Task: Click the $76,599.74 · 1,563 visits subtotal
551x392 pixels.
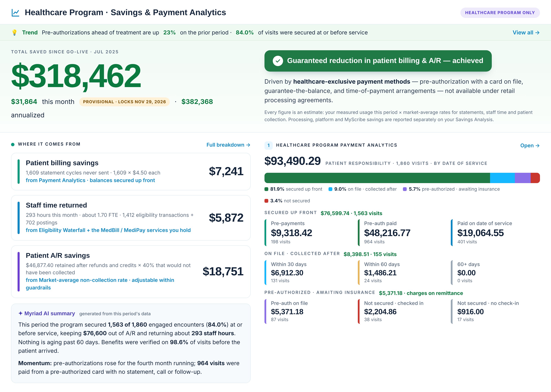Action: click(x=351, y=213)
